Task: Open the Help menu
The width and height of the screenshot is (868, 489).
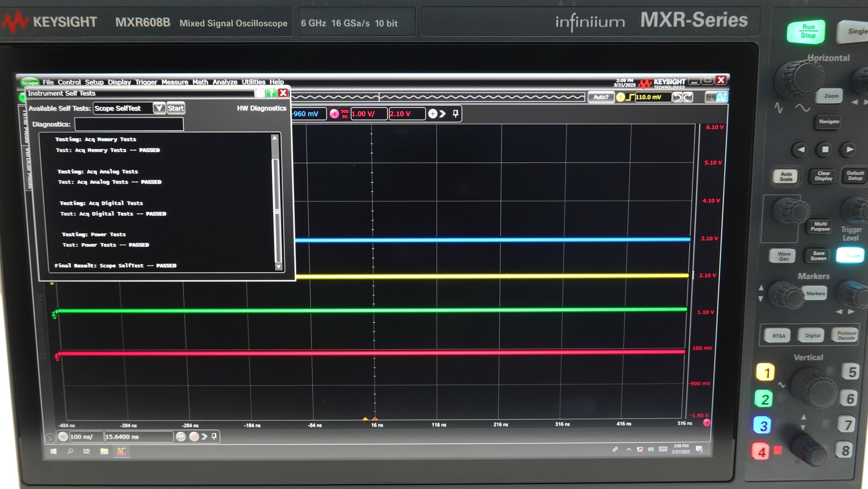Action: click(x=276, y=82)
